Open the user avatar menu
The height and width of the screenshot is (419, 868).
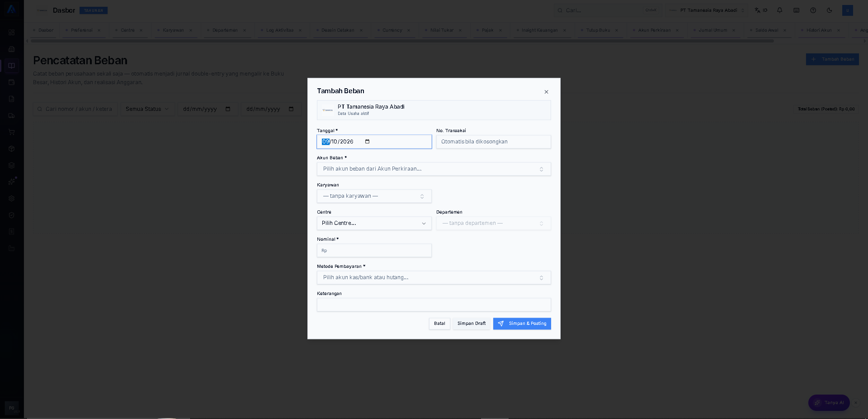848,10
